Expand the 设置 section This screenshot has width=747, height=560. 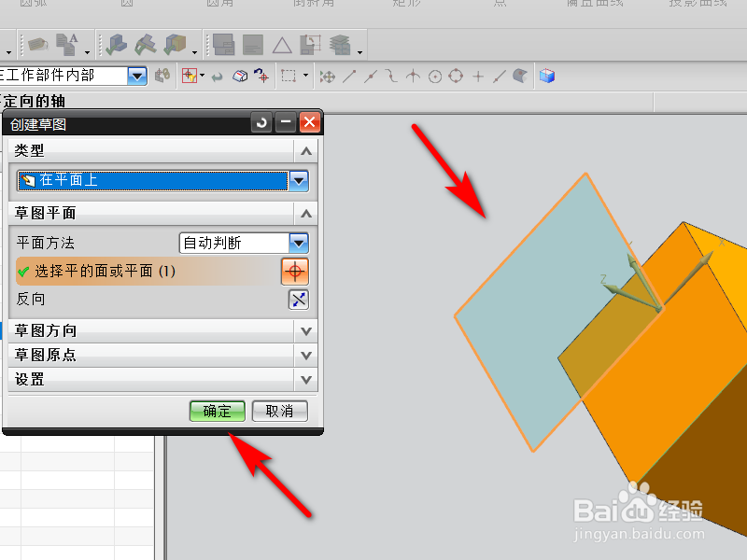click(x=306, y=380)
